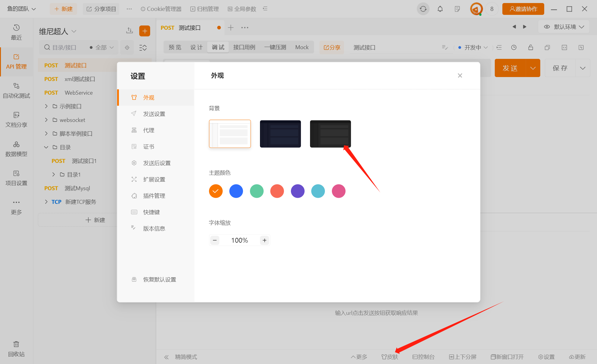Select the light background theme thumbnail
597x364 pixels.
pyautogui.click(x=230, y=134)
